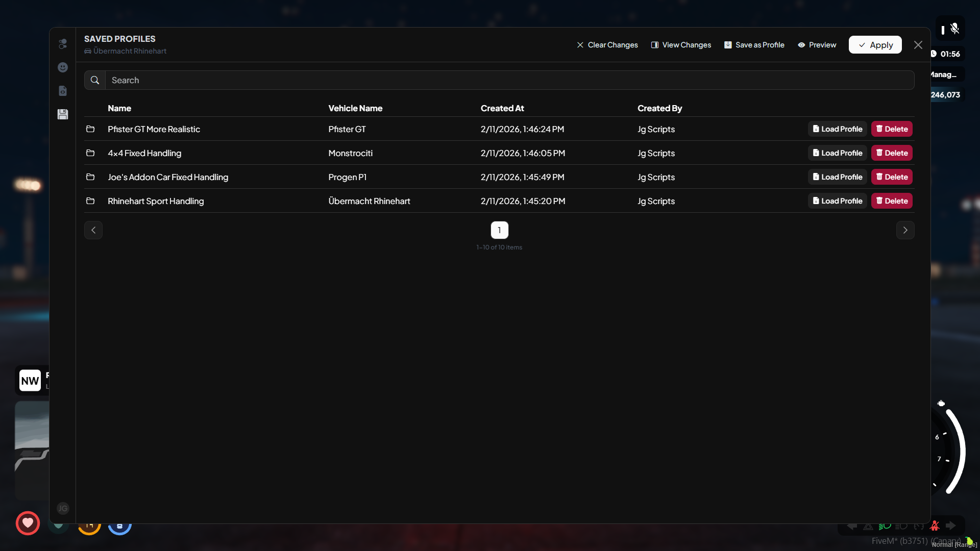Click the search magnifier icon
The image size is (980, 551).
[x=95, y=80]
